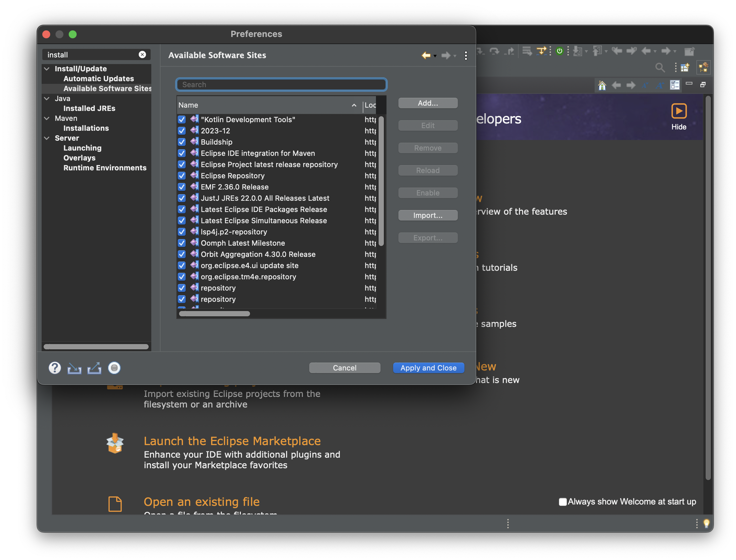Click the horizontal scrollbar under the sites table
The image size is (736, 560).
tap(214, 314)
